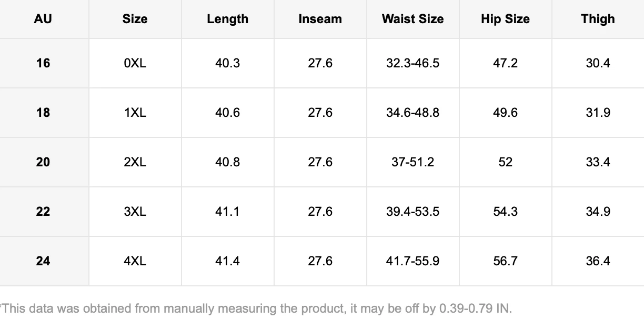Viewport: 644px width, 319px height.
Task: Select the Waist Size header cell
Action: pyautogui.click(x=413, y=19)
